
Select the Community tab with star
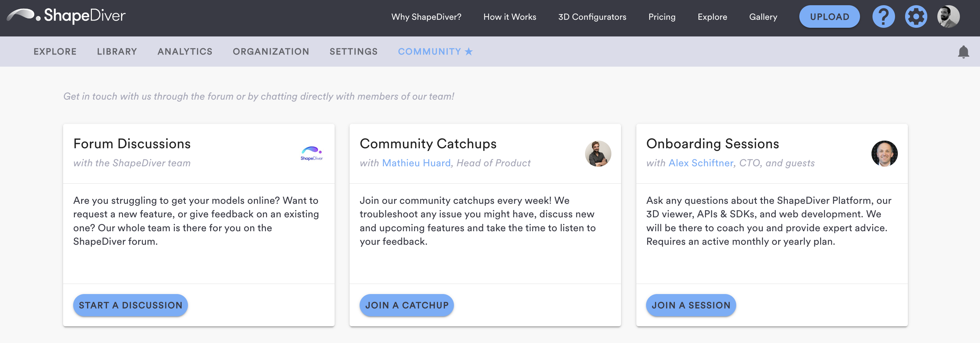pyautogui.click(x=435, y=52)
